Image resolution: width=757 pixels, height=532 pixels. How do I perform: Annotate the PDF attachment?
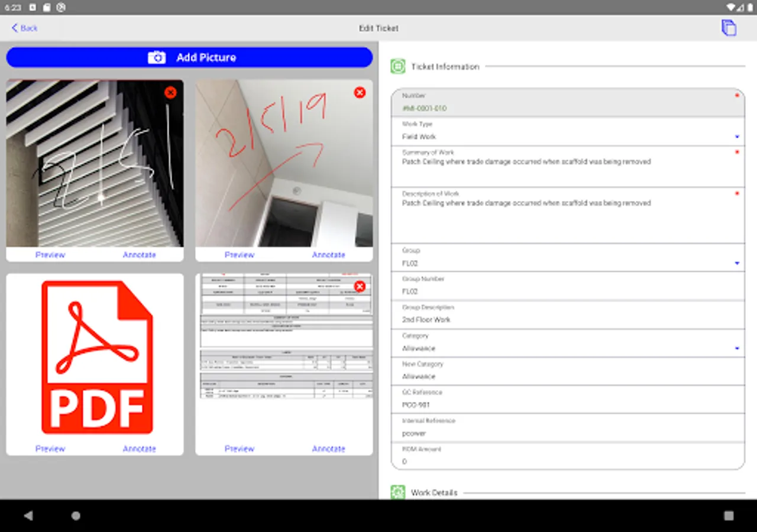140,449
